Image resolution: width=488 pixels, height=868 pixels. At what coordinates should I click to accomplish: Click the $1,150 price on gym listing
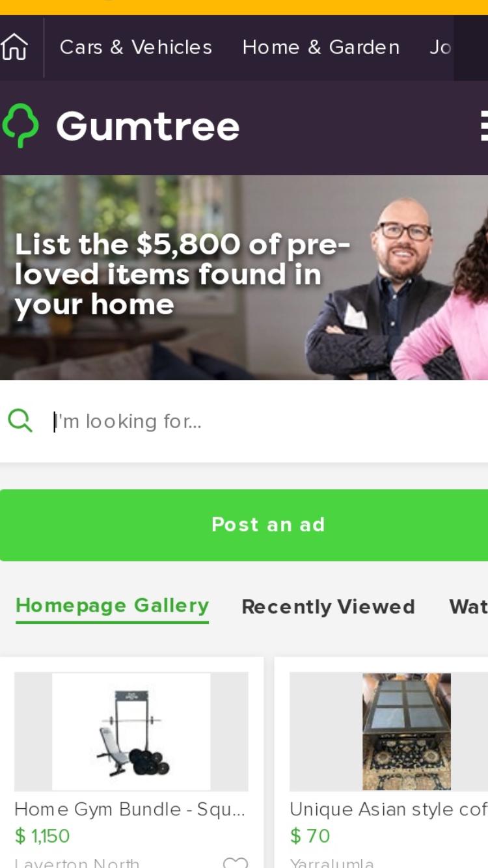pos(42,836)
